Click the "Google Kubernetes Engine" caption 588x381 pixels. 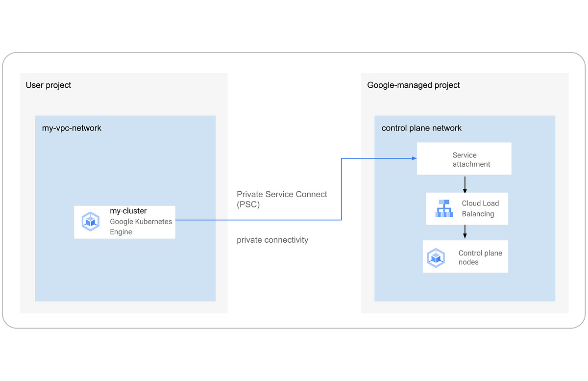click(141, 227)
